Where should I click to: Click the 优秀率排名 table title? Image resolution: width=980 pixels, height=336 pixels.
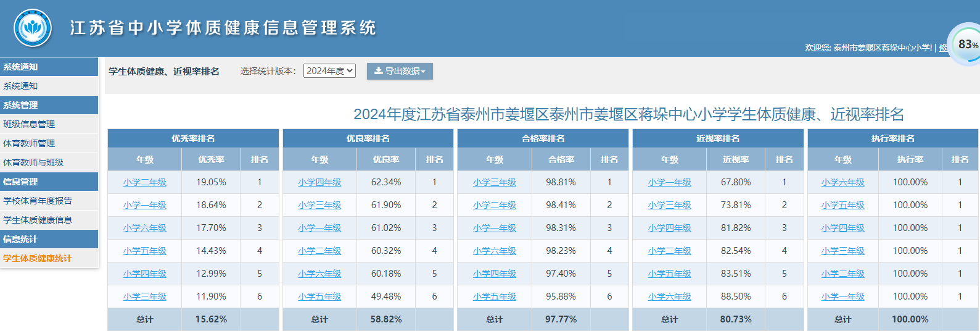coord(193,138)
